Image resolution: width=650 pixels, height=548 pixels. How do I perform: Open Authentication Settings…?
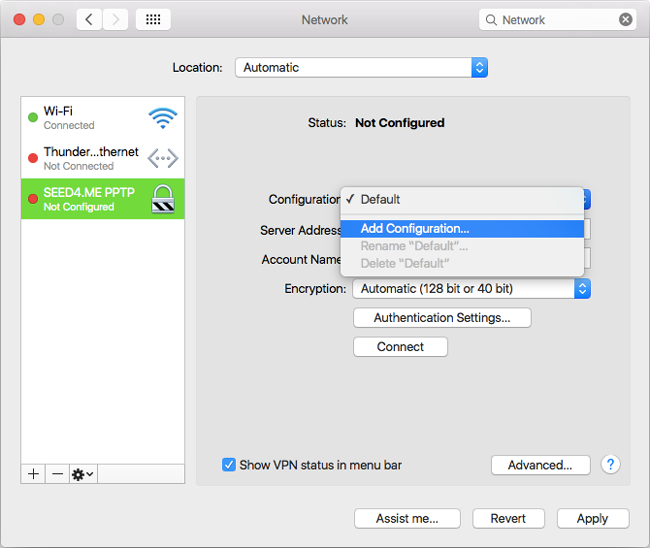click(442, 318)
